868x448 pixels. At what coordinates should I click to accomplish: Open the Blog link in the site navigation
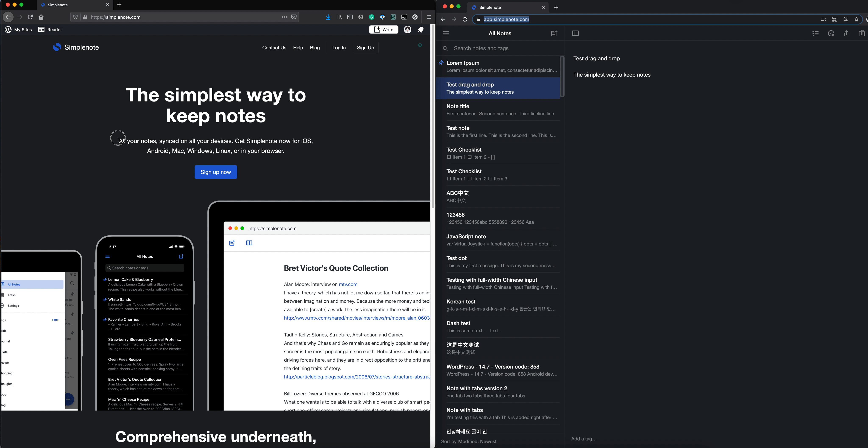pyautogui.click(x=315, y=48)
